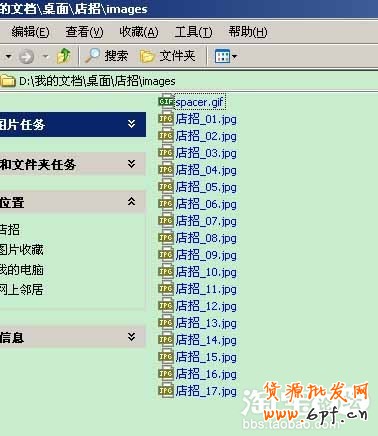Click the folder icon in address bar

tap(8, 81)
